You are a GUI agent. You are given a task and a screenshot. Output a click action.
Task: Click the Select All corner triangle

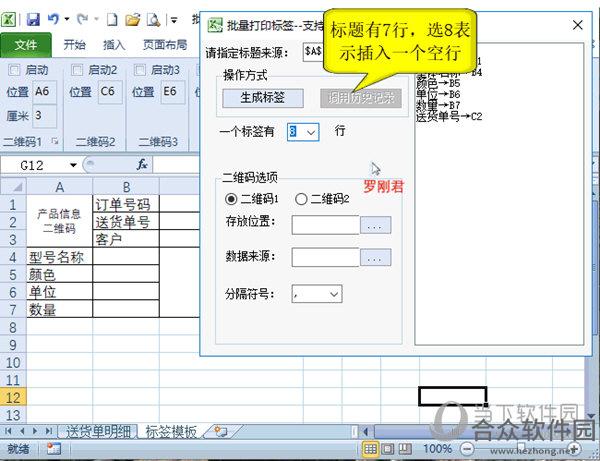point(16,187)
